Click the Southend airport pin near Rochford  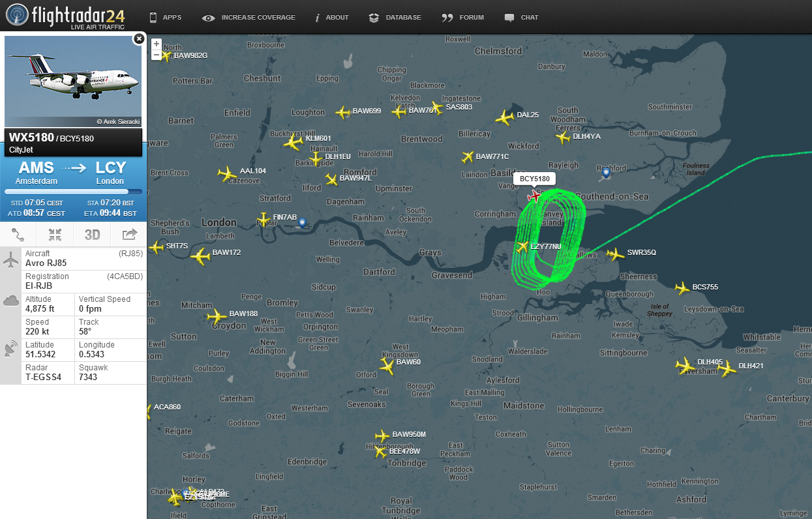pos(606,173)
